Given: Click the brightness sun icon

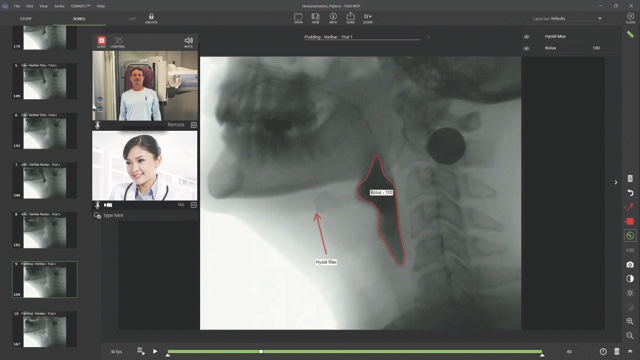Looking at the screenshot, I should (630, 293).
